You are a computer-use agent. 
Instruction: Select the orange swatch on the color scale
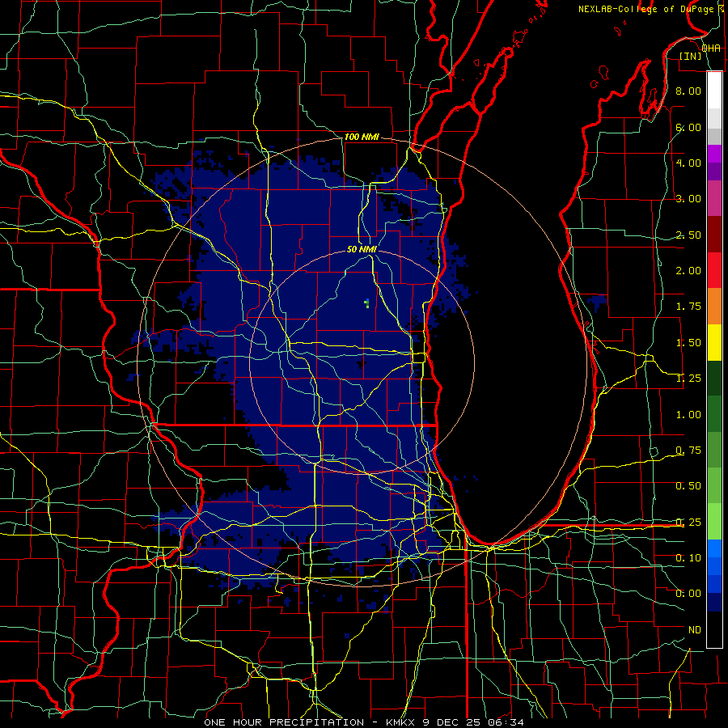[714, 307]
